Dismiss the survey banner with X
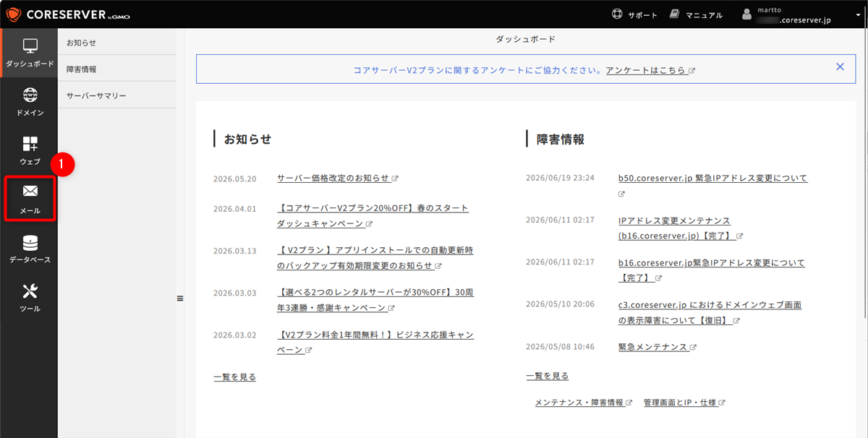868x438 pixels. 840,67
